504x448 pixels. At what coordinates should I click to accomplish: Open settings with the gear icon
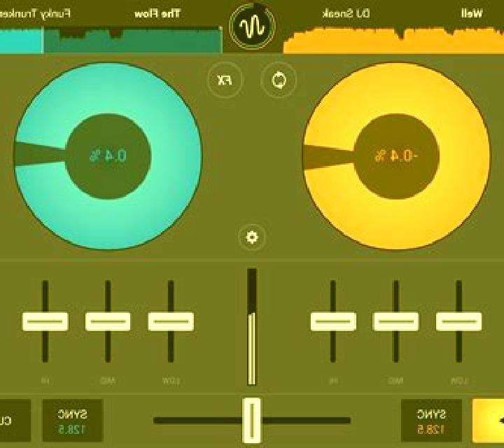coord(252,237)
